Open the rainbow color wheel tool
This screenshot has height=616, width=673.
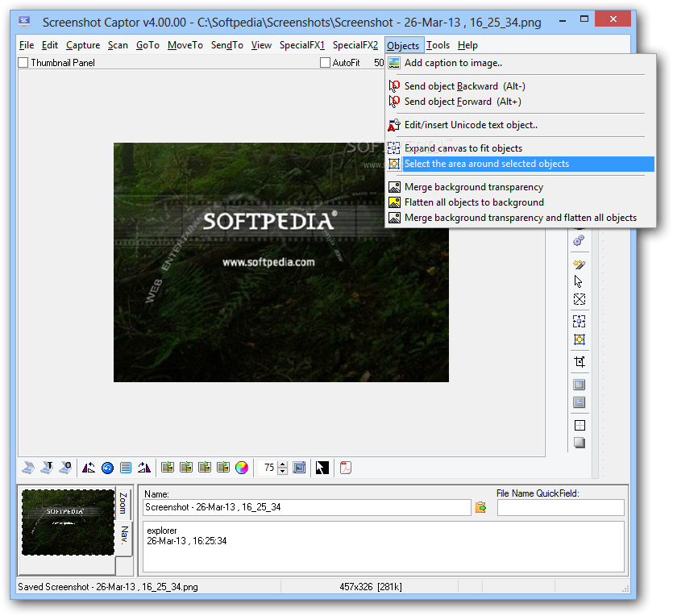(x=242, y=468)
